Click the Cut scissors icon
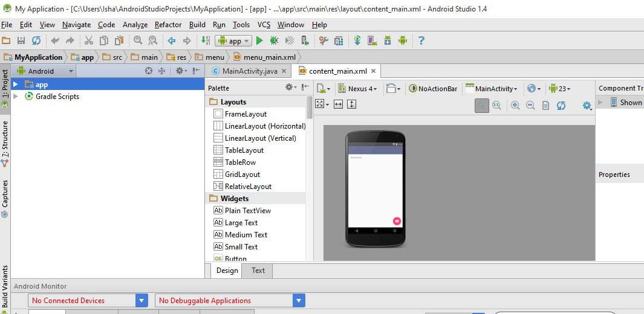The width and height of the screenshot is (644, 314). click(89, 40)
